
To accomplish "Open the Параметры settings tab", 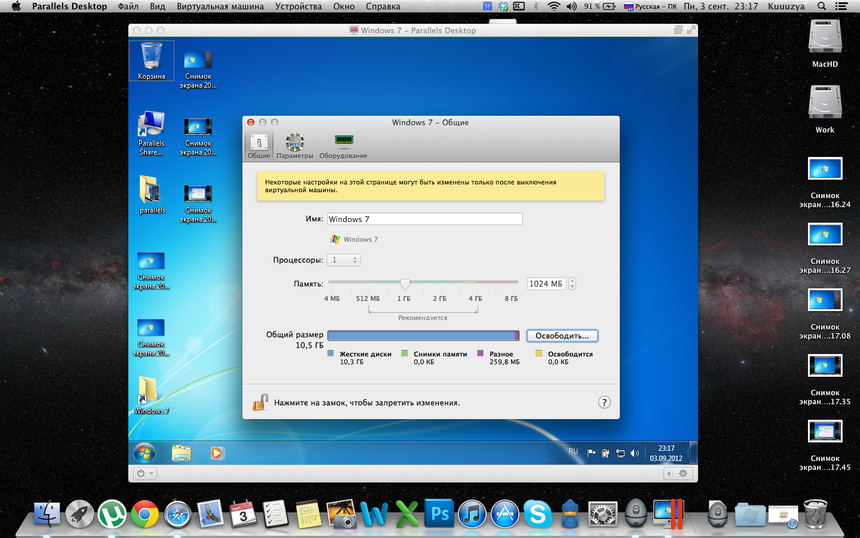I will click(x=294, y=146).
